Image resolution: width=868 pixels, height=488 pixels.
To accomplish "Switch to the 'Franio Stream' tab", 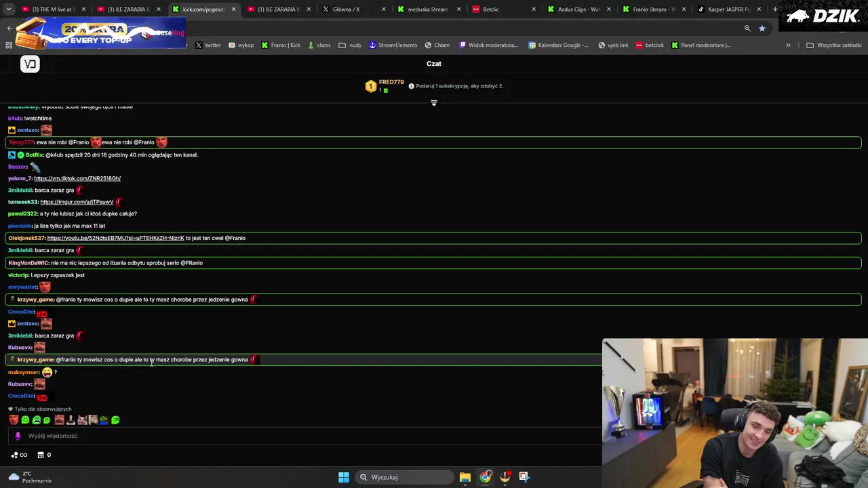I will pos(653,9).
